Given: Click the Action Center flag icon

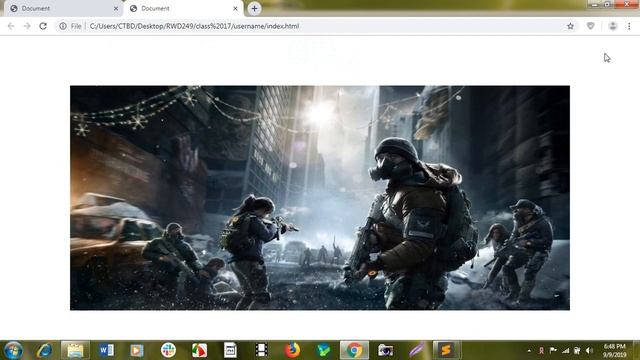Looking at the screenshot, I should pos(553,351).
